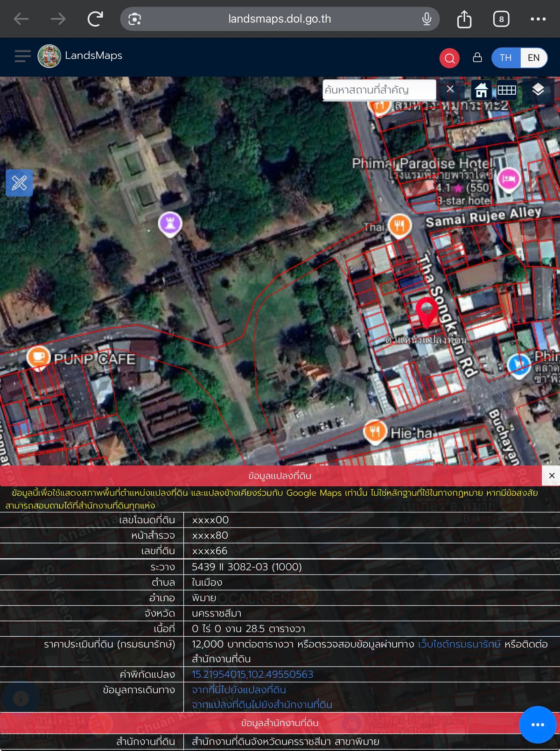Screen dimensions: 560x751
Task: Expand the blue floating more-options button
Action: (538, 724)
